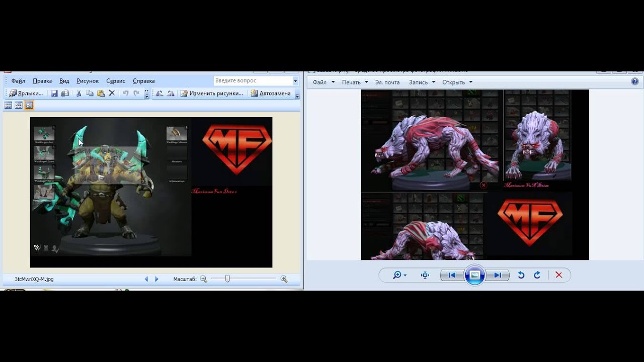The height and width of the screenshot is (362, 644).
Task: Click the Масштаб zoom slider handle
Action: (227, 279)
